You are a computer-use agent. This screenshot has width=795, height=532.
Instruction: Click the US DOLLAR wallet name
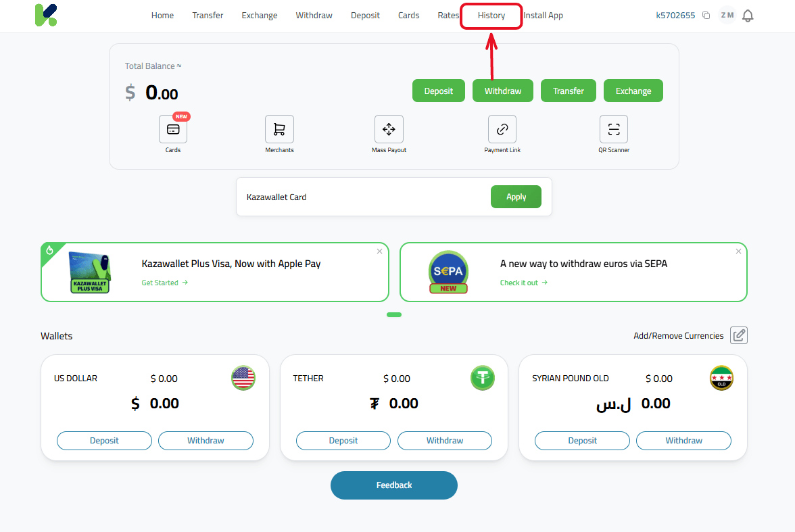(x=76, y=379)
